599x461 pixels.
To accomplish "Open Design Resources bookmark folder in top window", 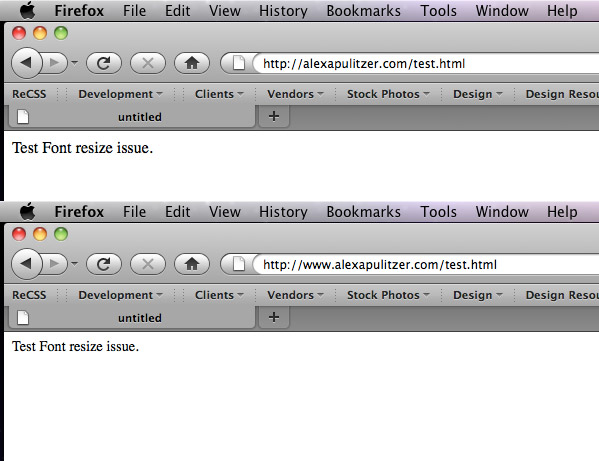I will pyautogui.click(x=562, y=94).
